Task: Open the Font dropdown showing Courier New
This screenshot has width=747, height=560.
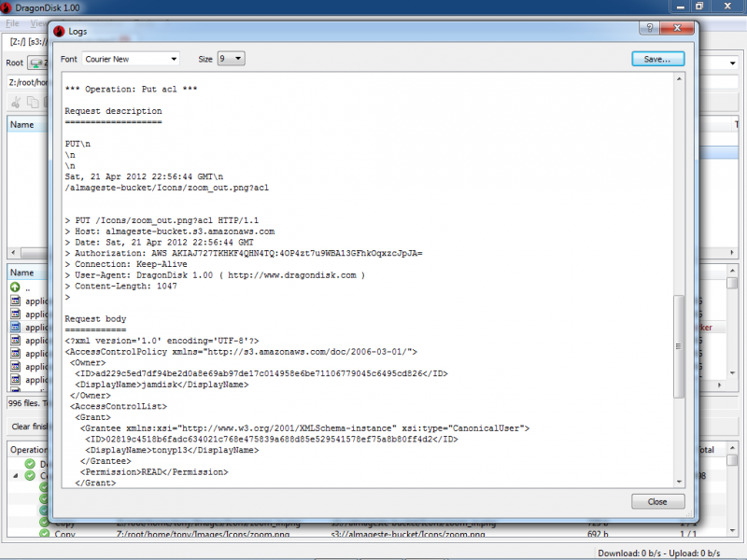Action: (131, 59)
